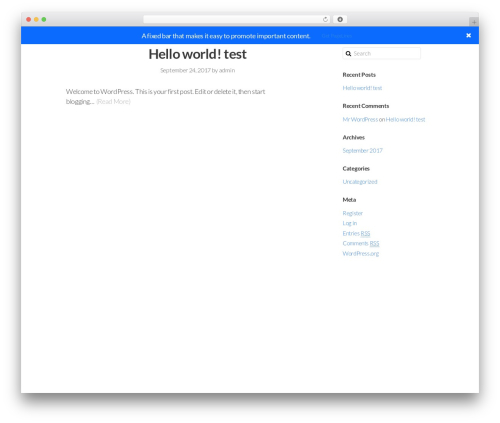
Task: Click the yellow minimize window button
Action: pyautogui.click(x=36, y=19)
